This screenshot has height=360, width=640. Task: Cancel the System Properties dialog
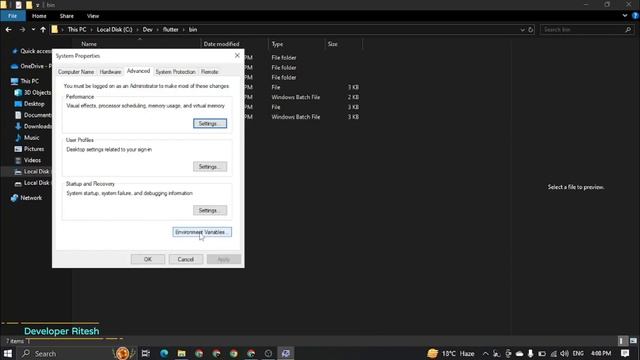tap(185, 259)
